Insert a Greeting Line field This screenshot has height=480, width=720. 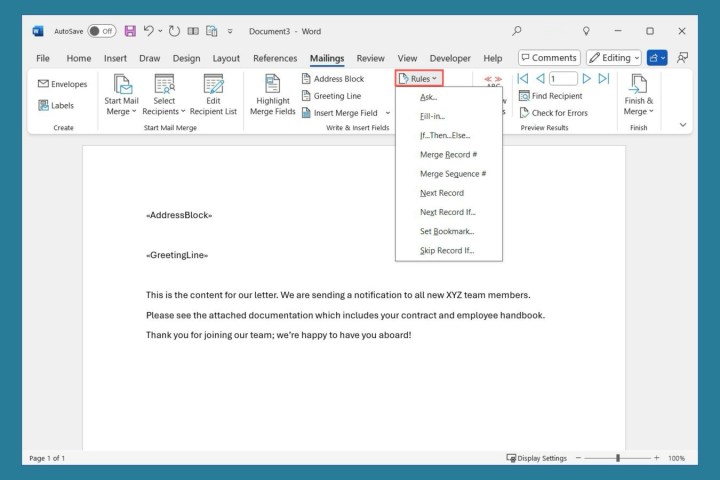(x=330, y=96)
